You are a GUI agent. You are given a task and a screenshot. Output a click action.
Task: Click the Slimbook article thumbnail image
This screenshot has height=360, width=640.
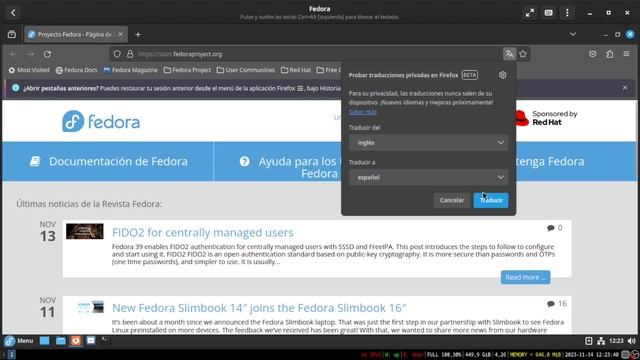point(91,307)
